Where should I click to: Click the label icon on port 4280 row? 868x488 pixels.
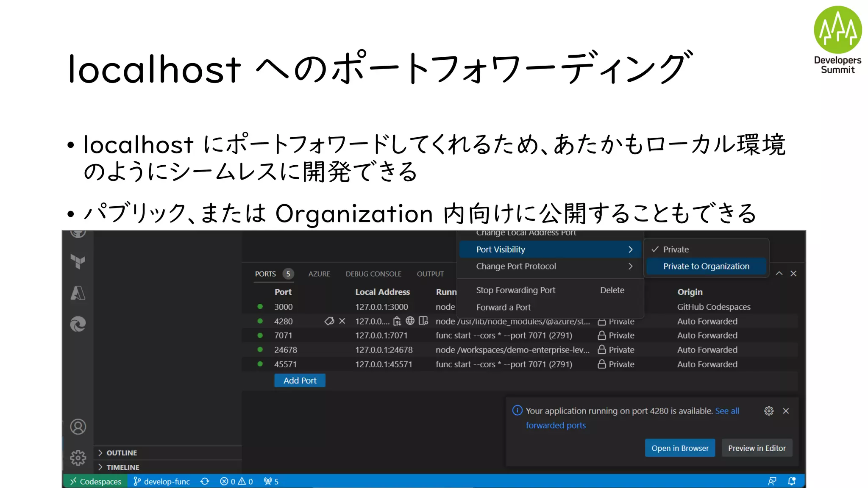329,321
